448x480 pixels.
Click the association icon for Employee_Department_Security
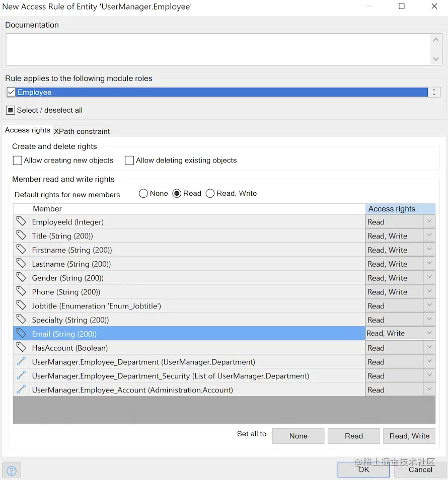(21, 375)
